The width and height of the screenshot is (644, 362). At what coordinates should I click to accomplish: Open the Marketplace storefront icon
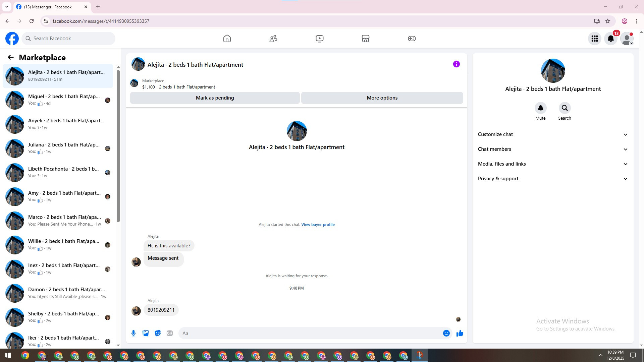coord(366,39)
